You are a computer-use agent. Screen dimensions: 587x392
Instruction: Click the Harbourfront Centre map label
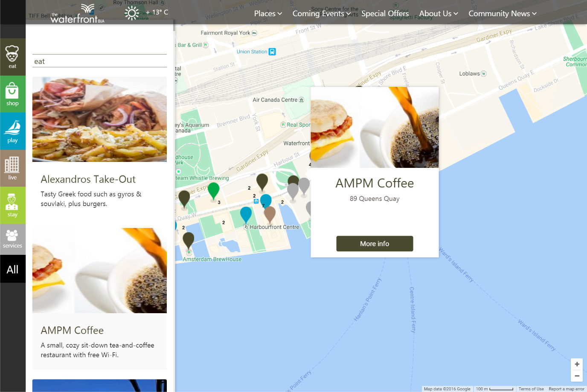(274, 227)
